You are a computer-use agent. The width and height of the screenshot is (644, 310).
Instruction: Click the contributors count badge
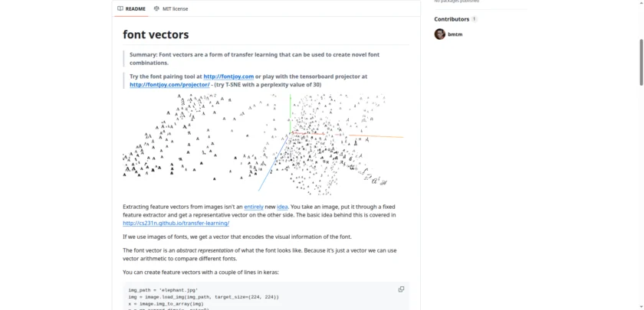474,19
